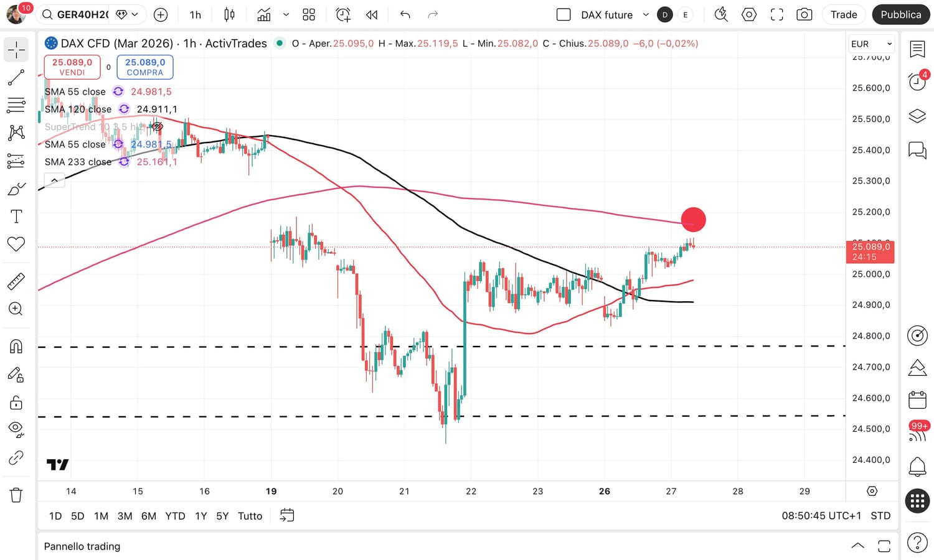Screen dimensions: 934x560
Task: Redo the last chart action
Action: (x=433, y=14)
